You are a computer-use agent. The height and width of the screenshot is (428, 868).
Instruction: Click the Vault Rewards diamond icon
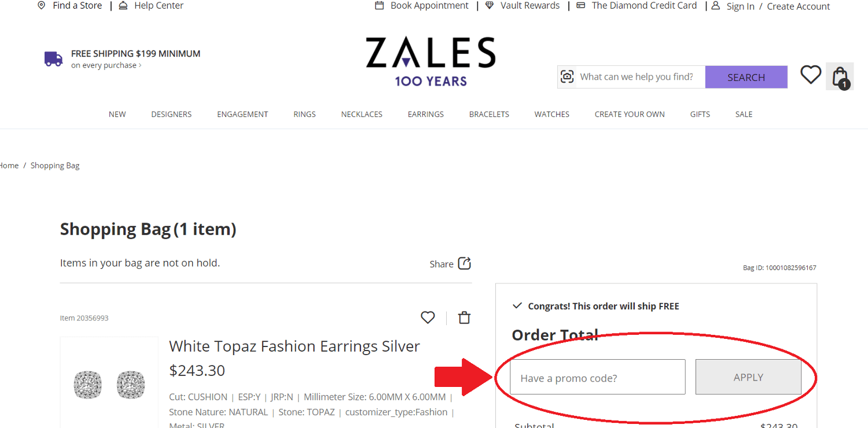pyautogui.click(x=490, y=5)
